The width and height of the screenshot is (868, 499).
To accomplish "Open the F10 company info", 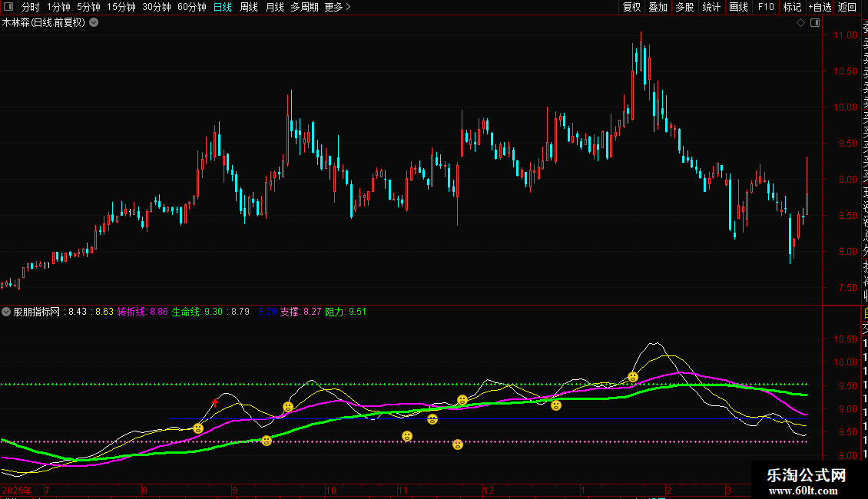I will (x=766, y=7).
